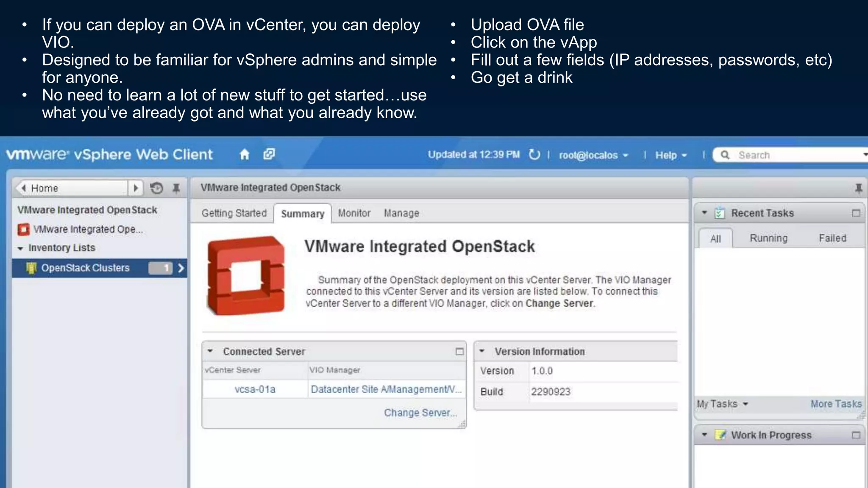
Task: Click the large OpenStack logo image
Action: click(246, 275)
